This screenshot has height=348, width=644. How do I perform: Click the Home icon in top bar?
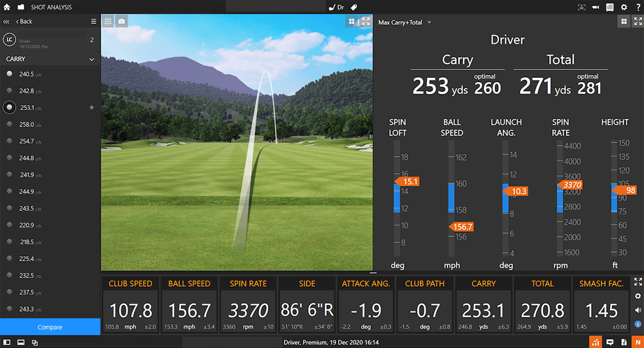[7, 7]
